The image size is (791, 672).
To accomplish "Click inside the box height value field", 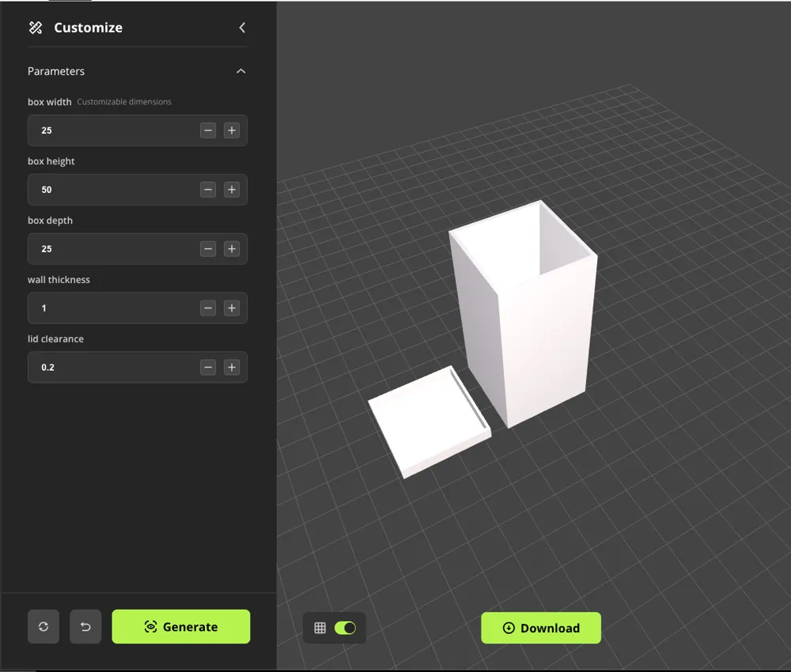I will [111, 189].
